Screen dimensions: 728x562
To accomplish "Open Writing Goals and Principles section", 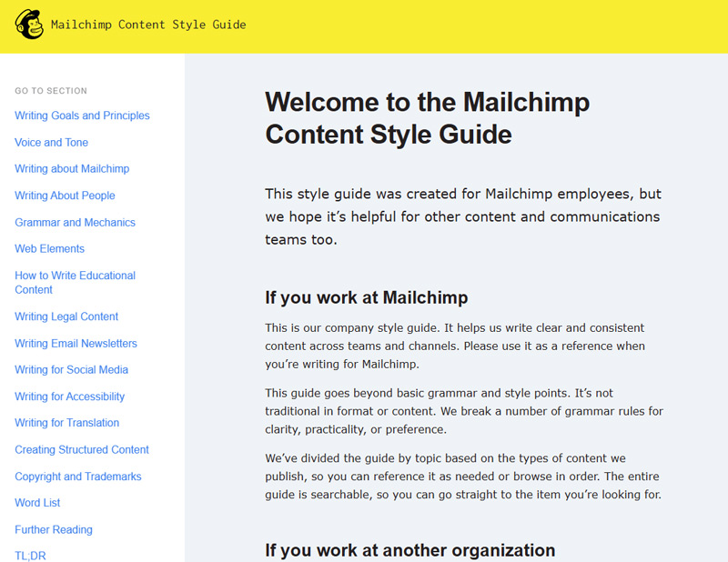I will point(82,115).
